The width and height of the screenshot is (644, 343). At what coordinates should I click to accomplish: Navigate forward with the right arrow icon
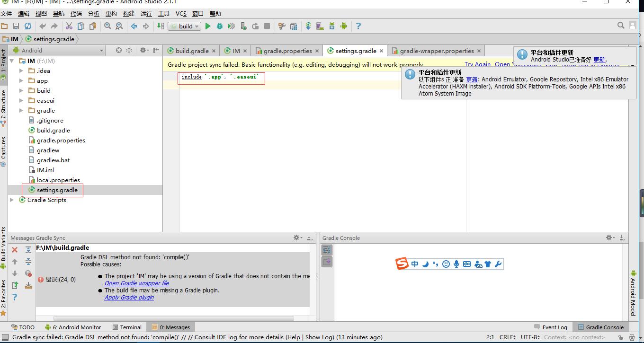146,26
